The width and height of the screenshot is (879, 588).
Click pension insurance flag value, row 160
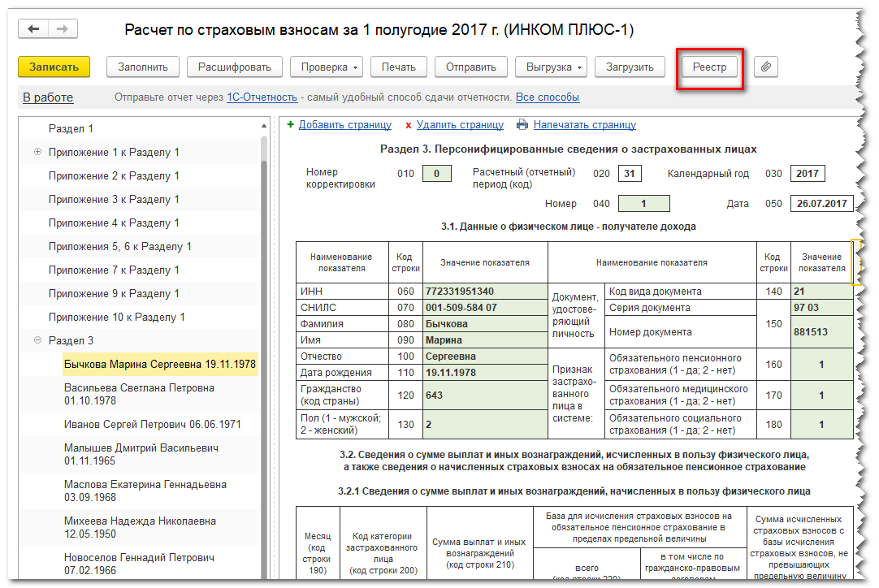(822, 365)
